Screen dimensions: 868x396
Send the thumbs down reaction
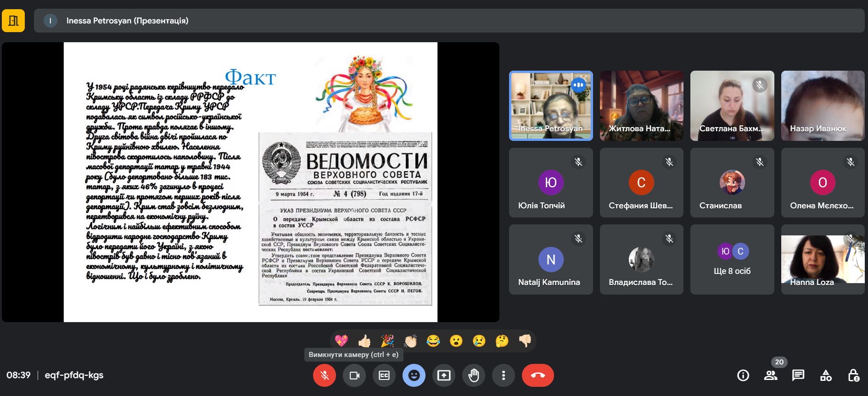tap(525, 341)
